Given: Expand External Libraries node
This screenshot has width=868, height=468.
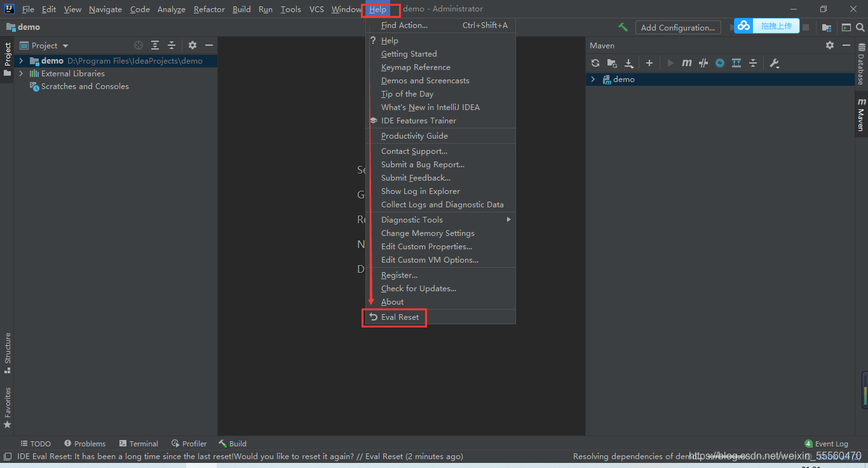Looking at the screenshot, I should click(21, 74).
